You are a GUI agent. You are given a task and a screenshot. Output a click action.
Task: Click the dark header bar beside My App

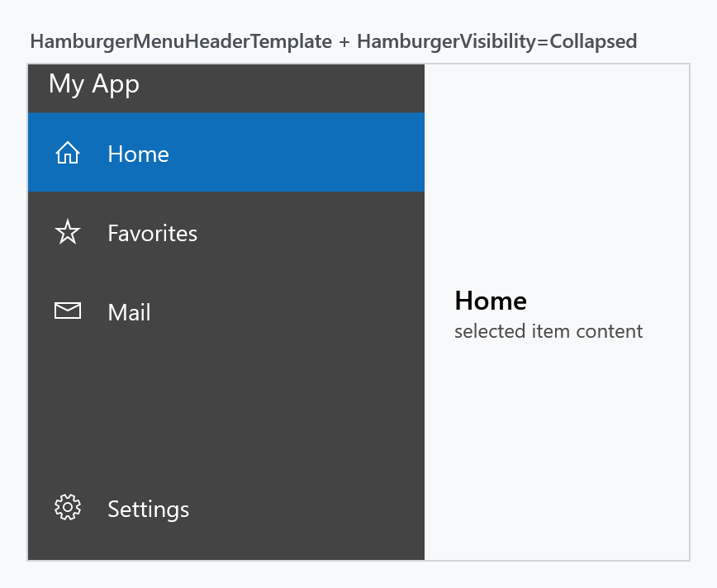[281, 88]
